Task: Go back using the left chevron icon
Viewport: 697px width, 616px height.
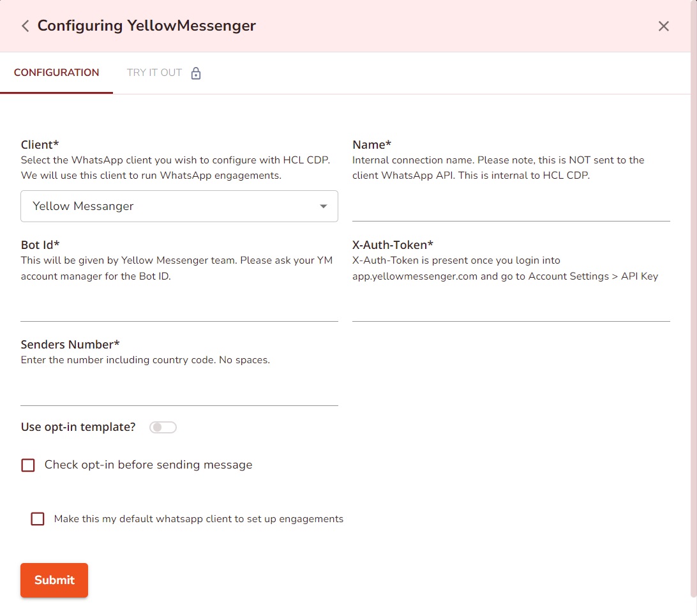Action: tap(25, 26)
